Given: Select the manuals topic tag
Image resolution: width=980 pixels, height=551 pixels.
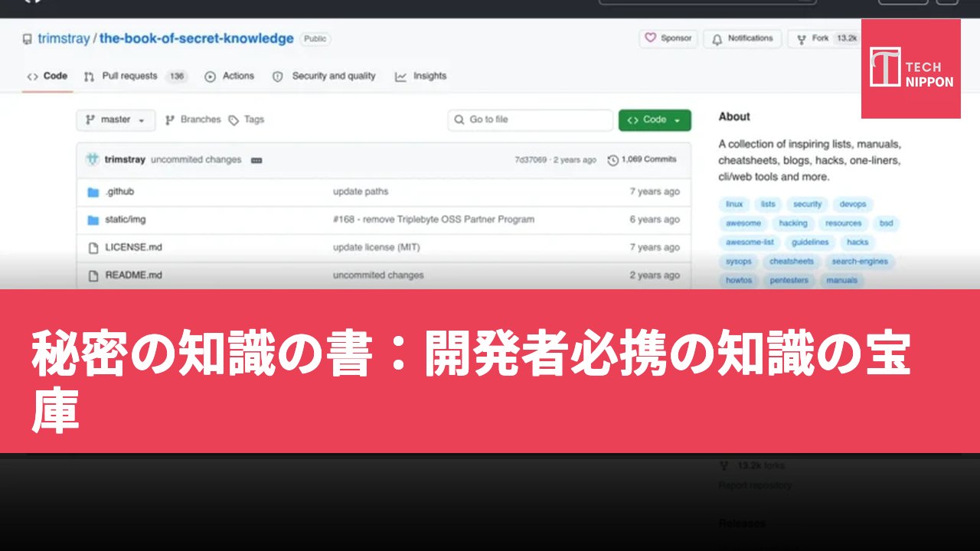Looking at the screenshot, I should (841, 281).
